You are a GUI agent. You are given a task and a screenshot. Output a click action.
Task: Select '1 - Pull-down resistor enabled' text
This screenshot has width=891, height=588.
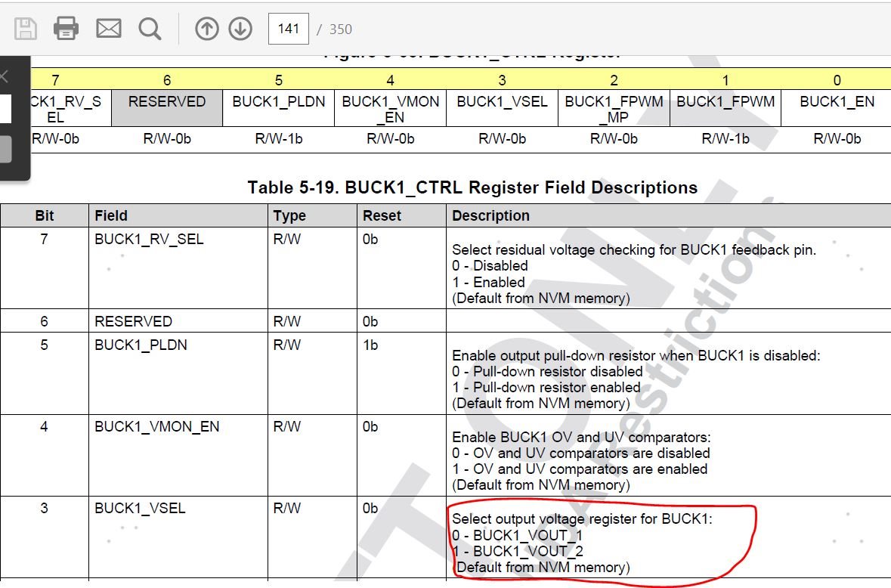pyautogui.click(x=546, y=388)
